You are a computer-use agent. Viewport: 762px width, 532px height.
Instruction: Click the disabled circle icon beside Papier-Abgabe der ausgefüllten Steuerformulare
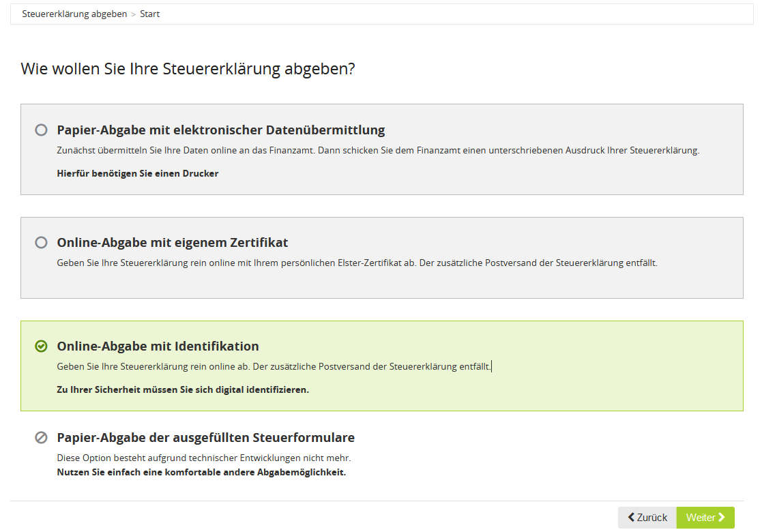click(42, 437)
